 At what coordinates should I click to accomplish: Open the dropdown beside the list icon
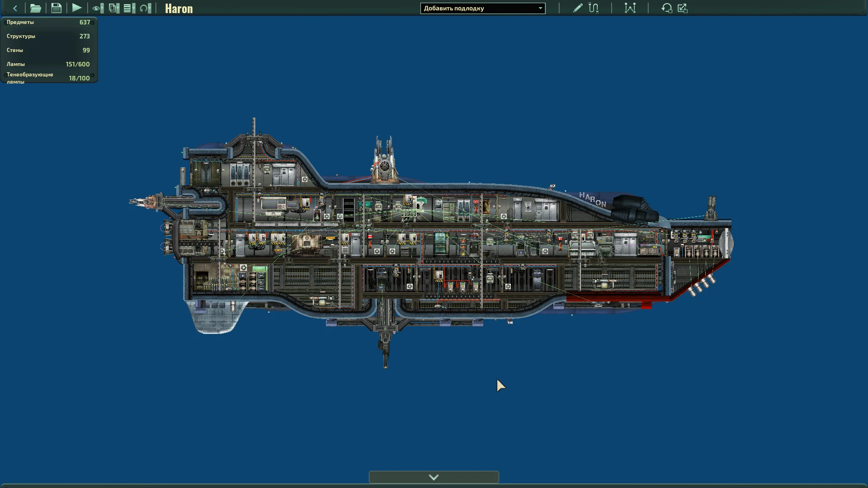[133, 8]
